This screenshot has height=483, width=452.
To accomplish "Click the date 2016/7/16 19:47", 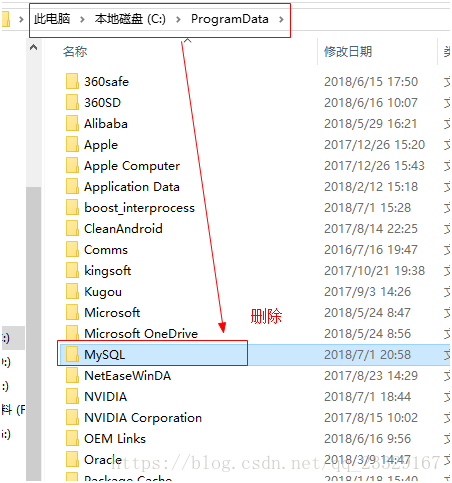I will pos(371,250).
